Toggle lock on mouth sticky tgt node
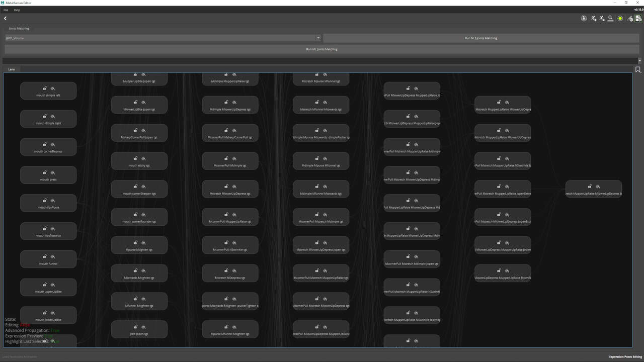The image size is (644, 362). 135,159
